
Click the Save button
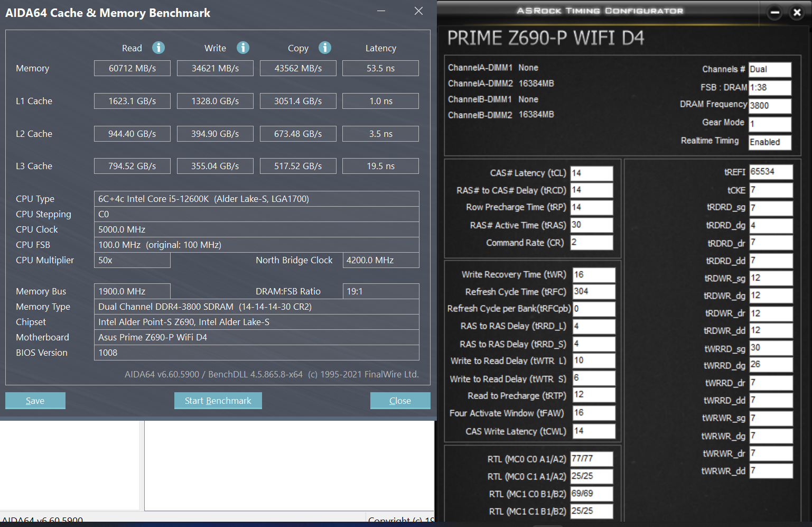click(x=35, y=401)
